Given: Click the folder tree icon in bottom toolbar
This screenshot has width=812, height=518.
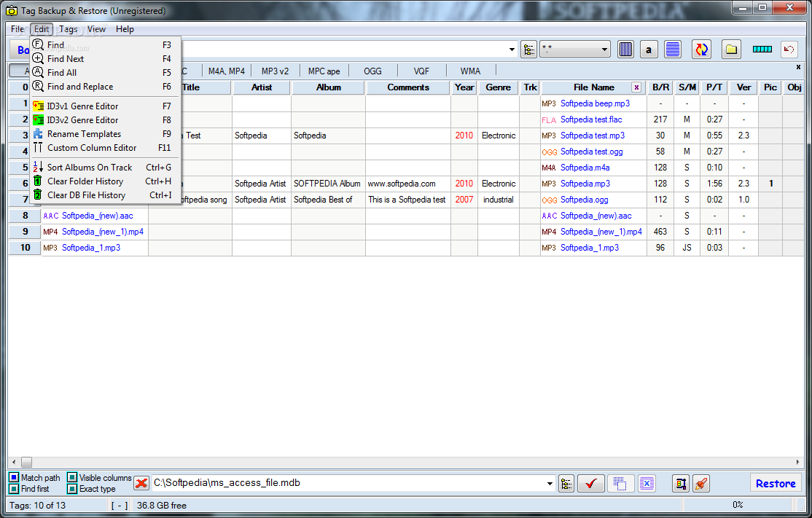Looking at the screenshot, I should [566, 484].
